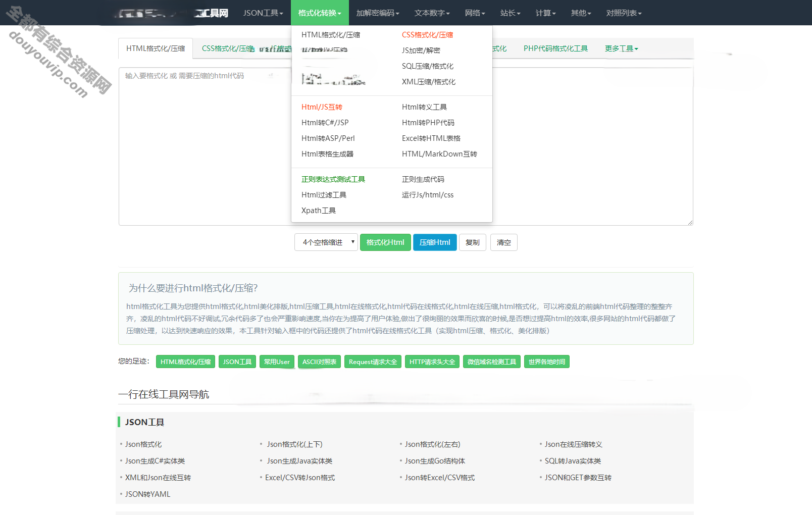
Task: Open the Json格式化(上下) link
Action: (294, 444)
